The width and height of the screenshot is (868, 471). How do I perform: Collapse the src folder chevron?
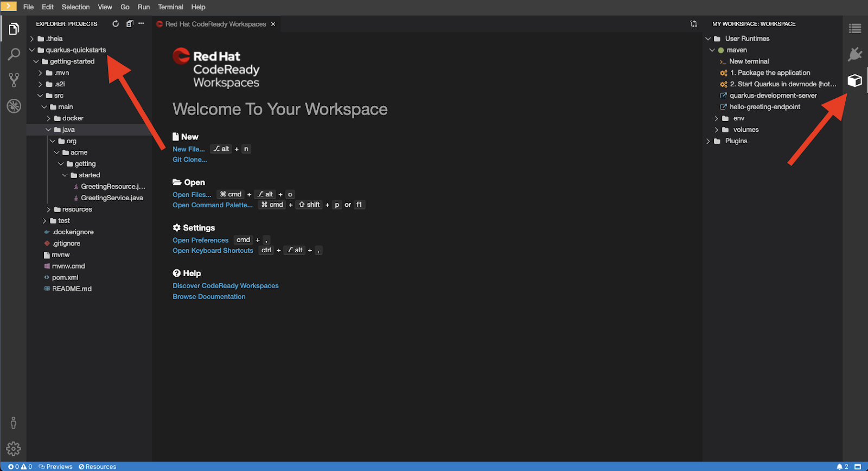pos(40,96)
